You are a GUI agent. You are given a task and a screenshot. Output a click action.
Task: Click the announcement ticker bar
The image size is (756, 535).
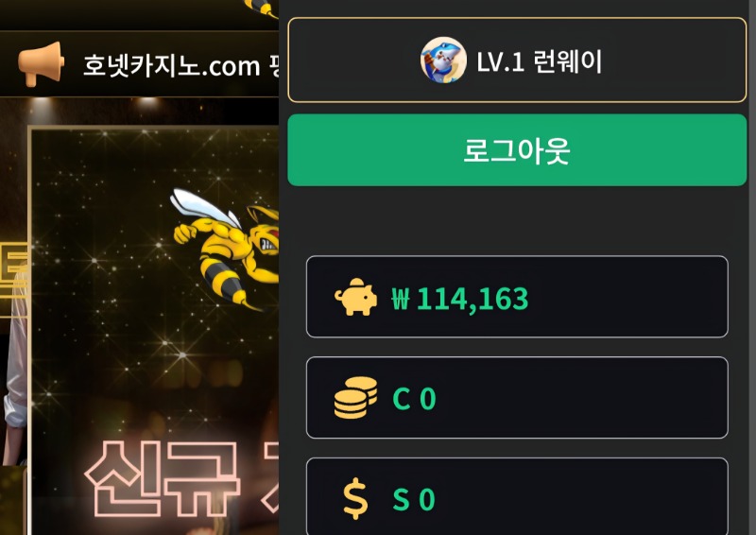click(x=139, y=64)
